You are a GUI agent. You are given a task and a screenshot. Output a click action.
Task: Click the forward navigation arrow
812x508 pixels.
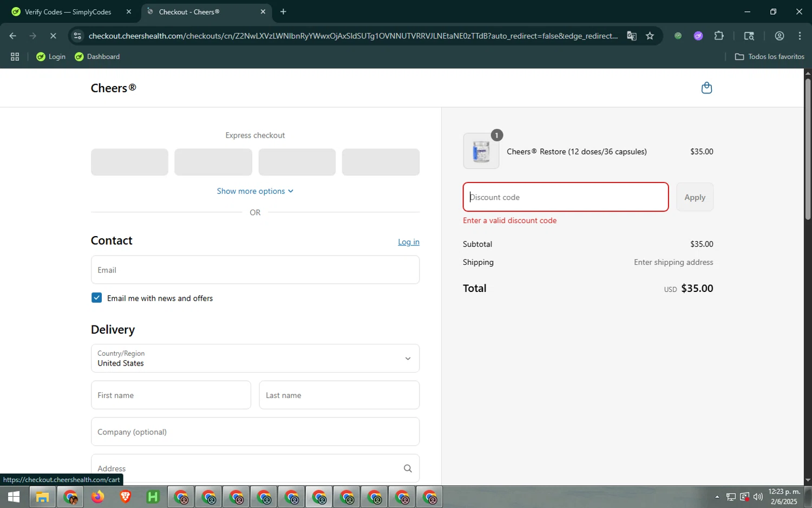[x=33, y=36]
